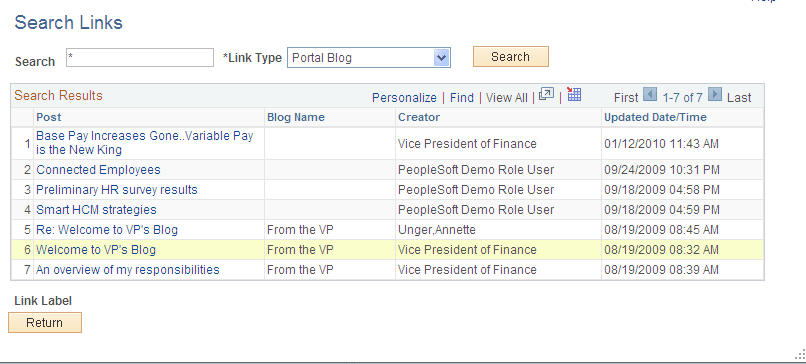806x364 pixels.
Task: Click the Search text input field
Action: click(x=140, y=58)
